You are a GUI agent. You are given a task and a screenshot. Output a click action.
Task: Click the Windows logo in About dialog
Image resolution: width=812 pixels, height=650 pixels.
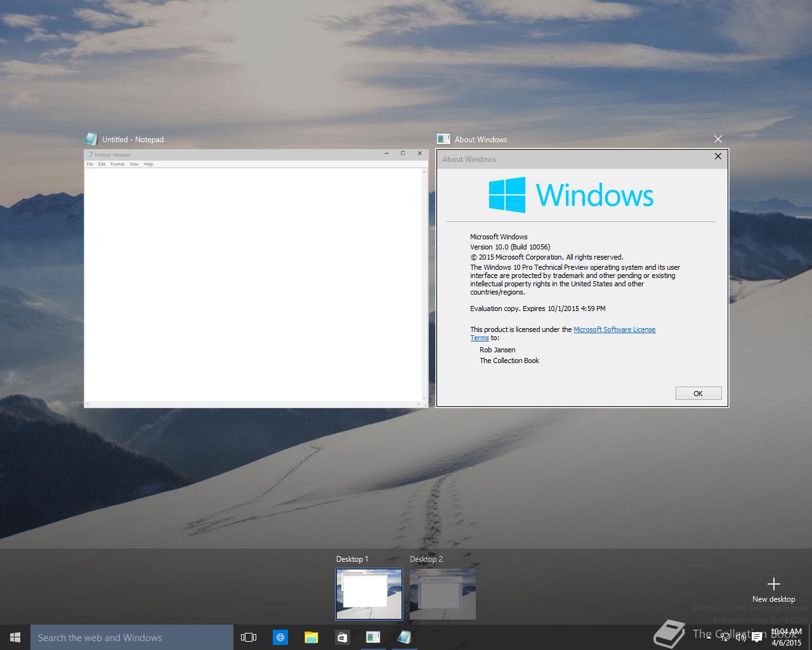tap(507, 195)
